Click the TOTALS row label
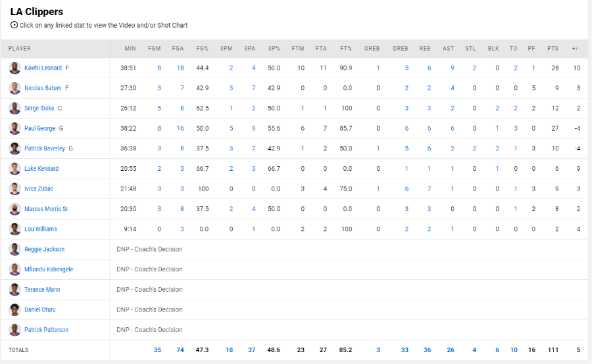This screenshot has width=592, height=364. coord(18,350)
